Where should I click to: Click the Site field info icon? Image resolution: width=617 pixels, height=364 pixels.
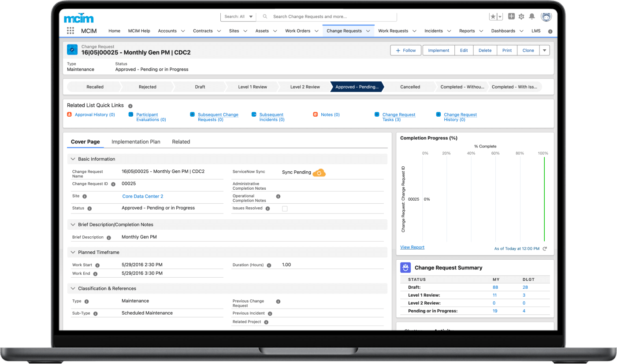tap(85, 196)
